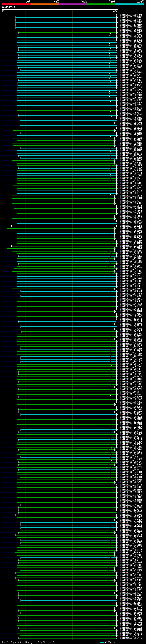Open hit UniRef100_Q9ARD6

[131, 15]
